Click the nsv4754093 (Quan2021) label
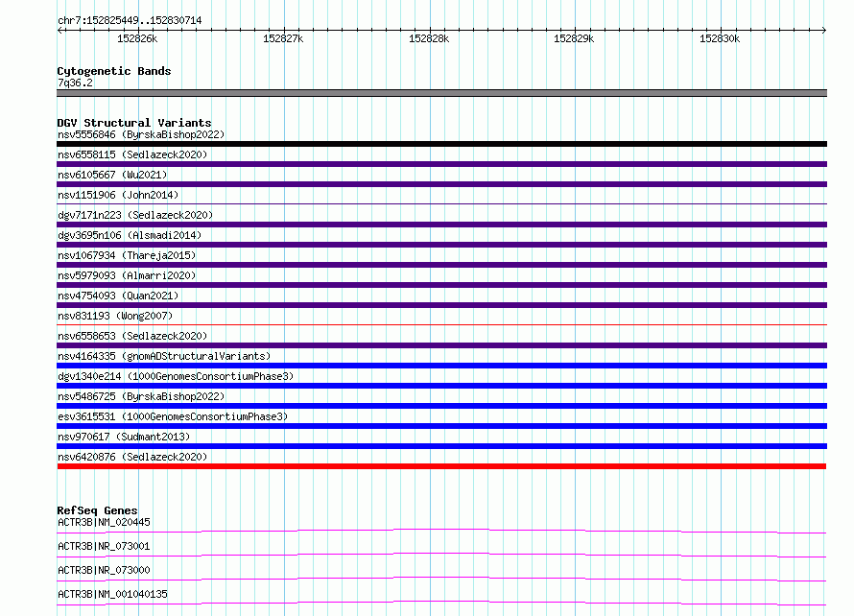Viewport: 854px width, 616px height. pyautogui.click(x=118, y=296)
